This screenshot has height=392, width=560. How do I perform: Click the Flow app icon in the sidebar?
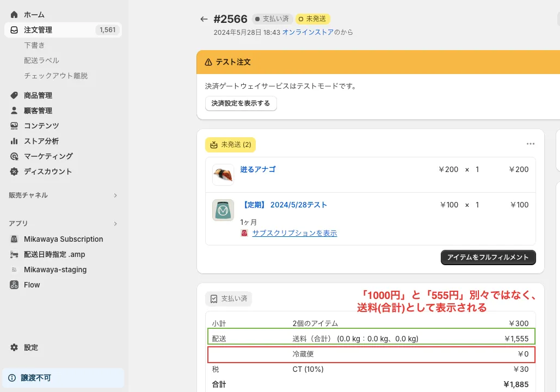point(14,285)
